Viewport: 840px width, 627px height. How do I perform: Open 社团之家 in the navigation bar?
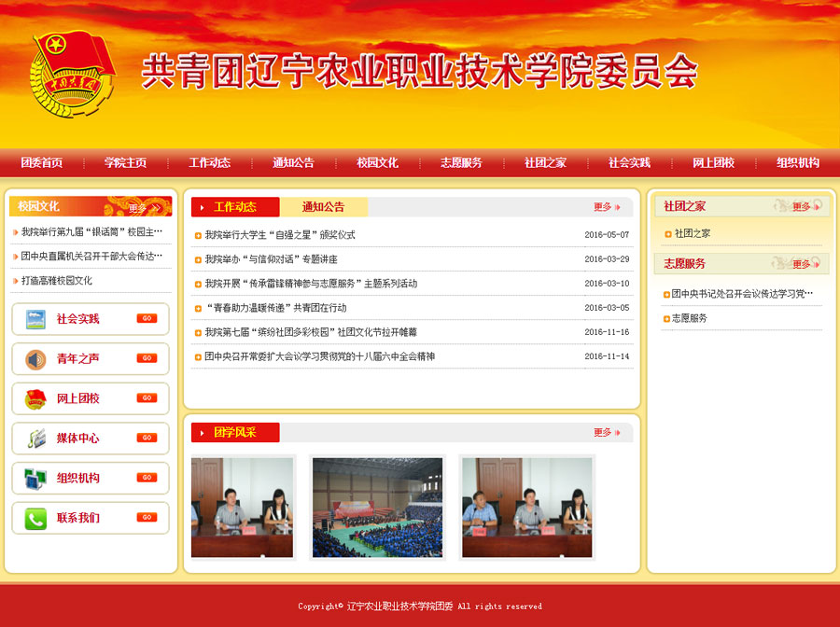click(x=545, y=162)
